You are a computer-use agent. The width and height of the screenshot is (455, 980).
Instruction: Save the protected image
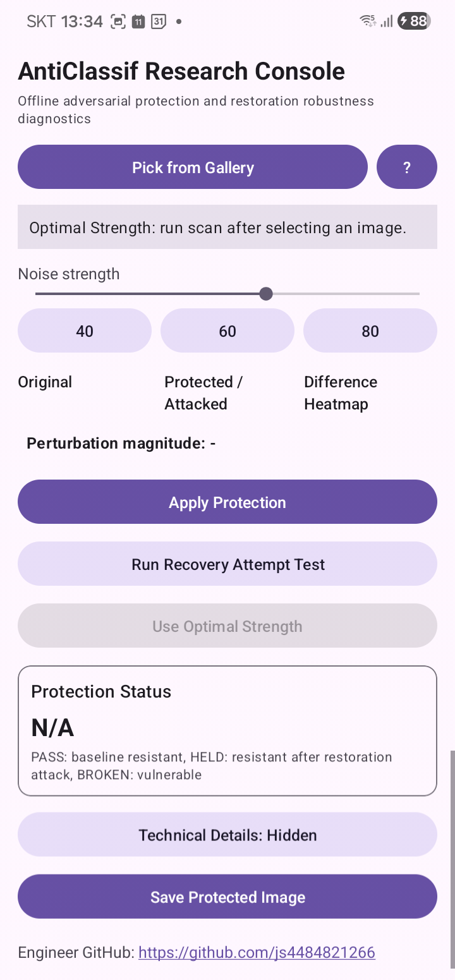click(227, 897)
